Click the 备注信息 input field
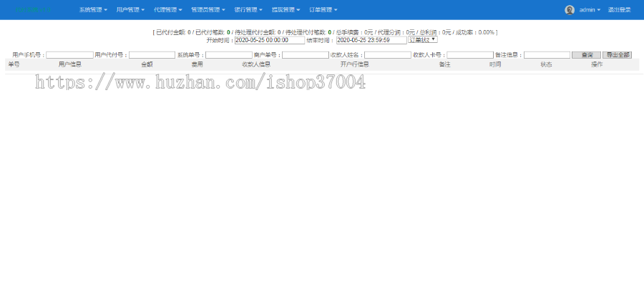The image size is (644, 299). point(547,55)
